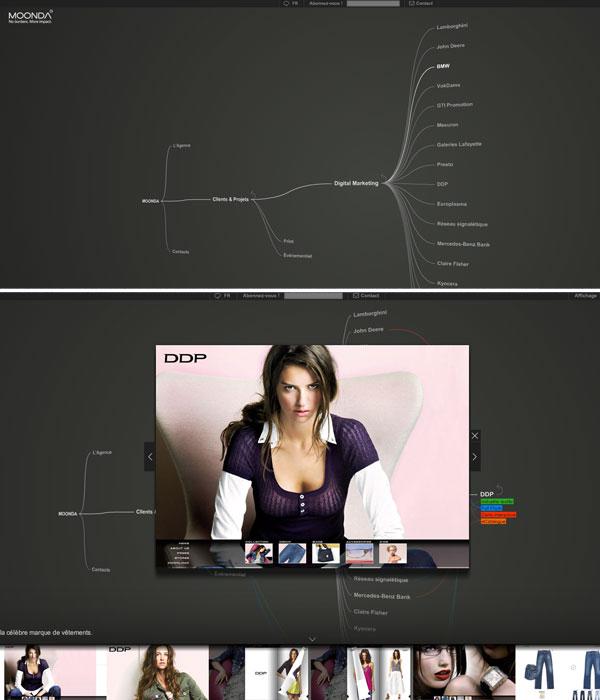Open the Contact link in the lower screenshot's top bar
600x700 pixels.
(366, 296)
